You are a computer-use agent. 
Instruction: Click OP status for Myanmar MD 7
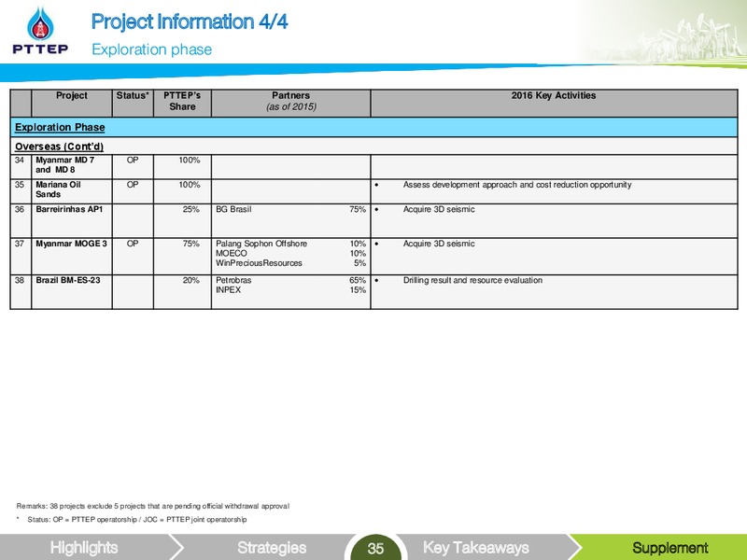click(x=133, y=160)
